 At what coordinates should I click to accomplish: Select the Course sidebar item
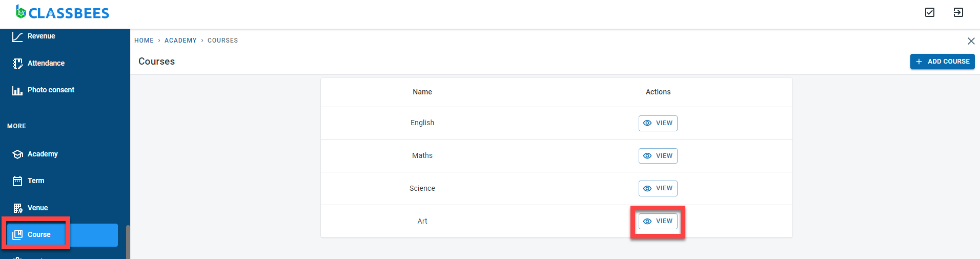coord(39,235)
